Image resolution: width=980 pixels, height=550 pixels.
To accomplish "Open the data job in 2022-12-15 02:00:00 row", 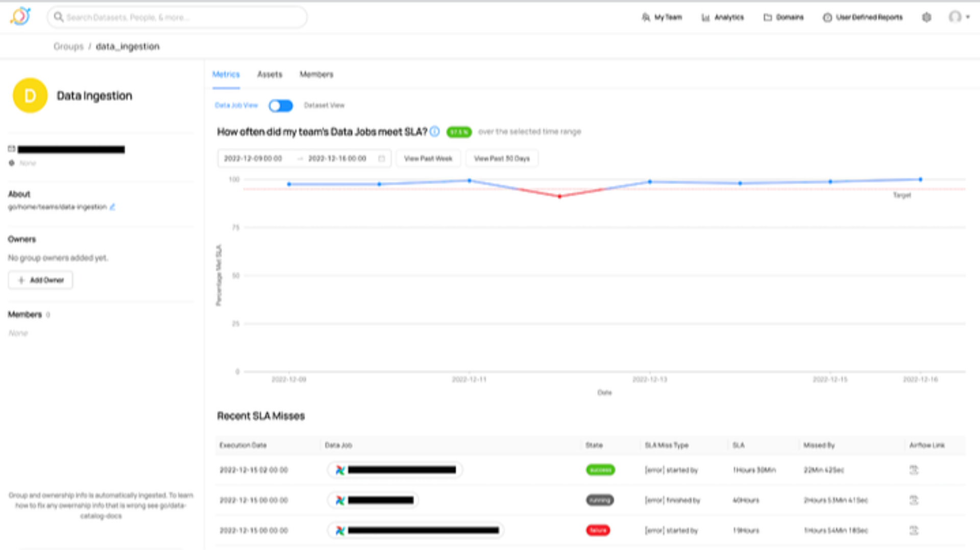I will pyautogui.click(x=395, y=470).
